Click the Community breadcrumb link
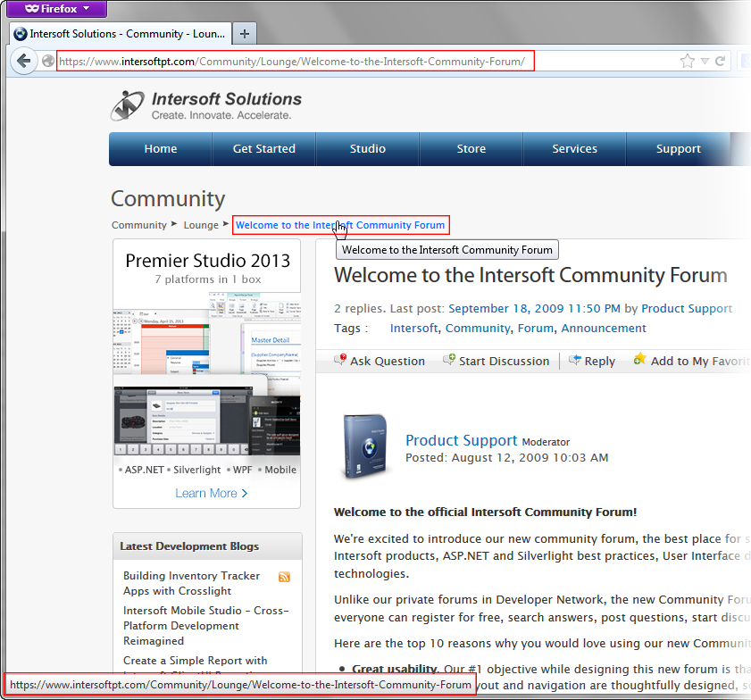The width and height of the screenshot is (751, 700). (x=139, y=225)
